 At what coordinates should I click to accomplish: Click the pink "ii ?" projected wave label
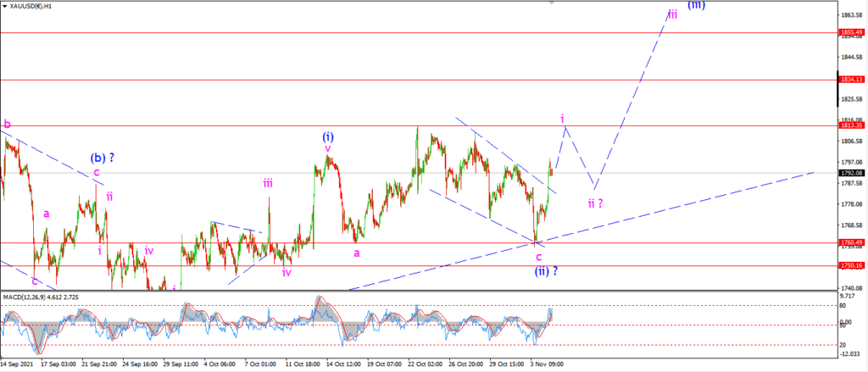[x=595, y=203]
